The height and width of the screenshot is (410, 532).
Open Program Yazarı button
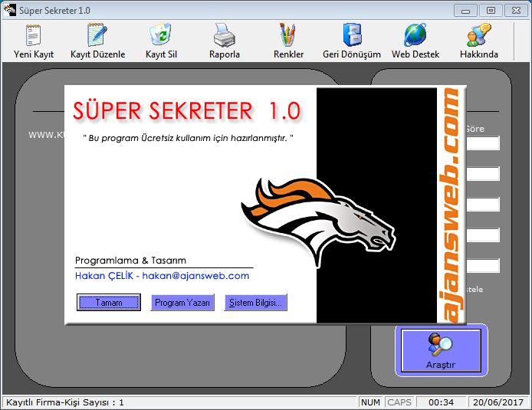(182, 302)
